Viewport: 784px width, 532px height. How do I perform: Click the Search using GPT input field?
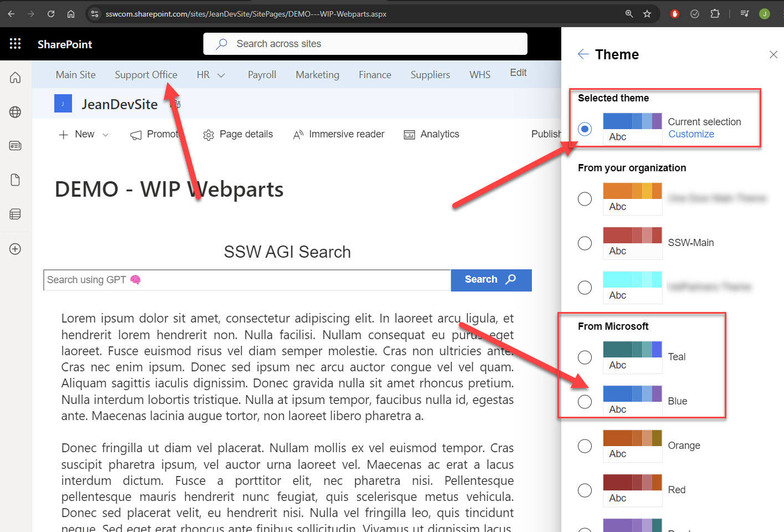click(247, 280)
